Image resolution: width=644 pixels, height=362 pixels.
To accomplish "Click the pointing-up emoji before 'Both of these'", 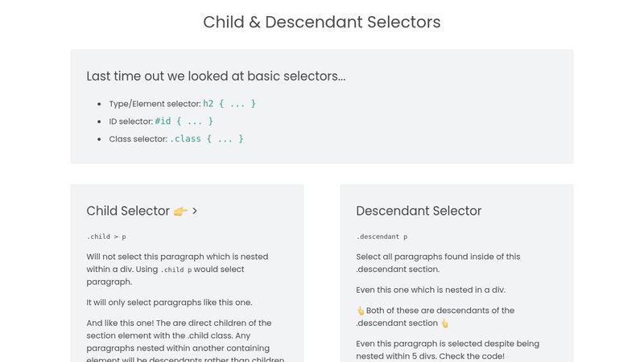I will 361,311.
